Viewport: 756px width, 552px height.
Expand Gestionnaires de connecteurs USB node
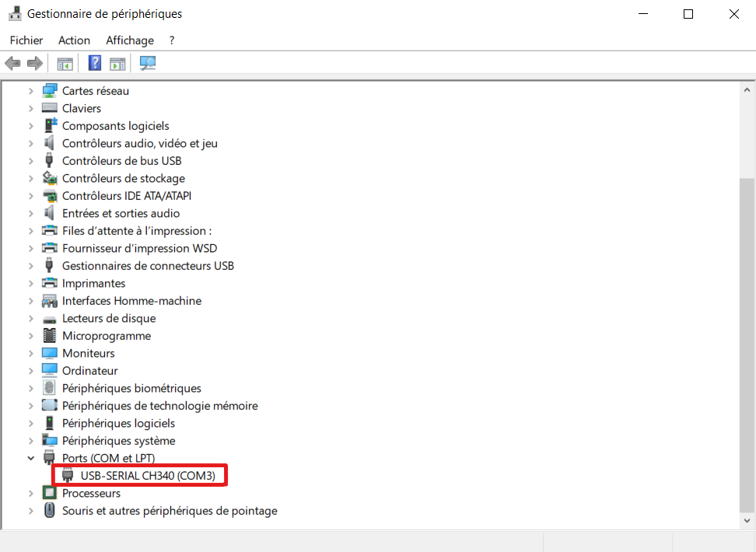pos(31,266)
